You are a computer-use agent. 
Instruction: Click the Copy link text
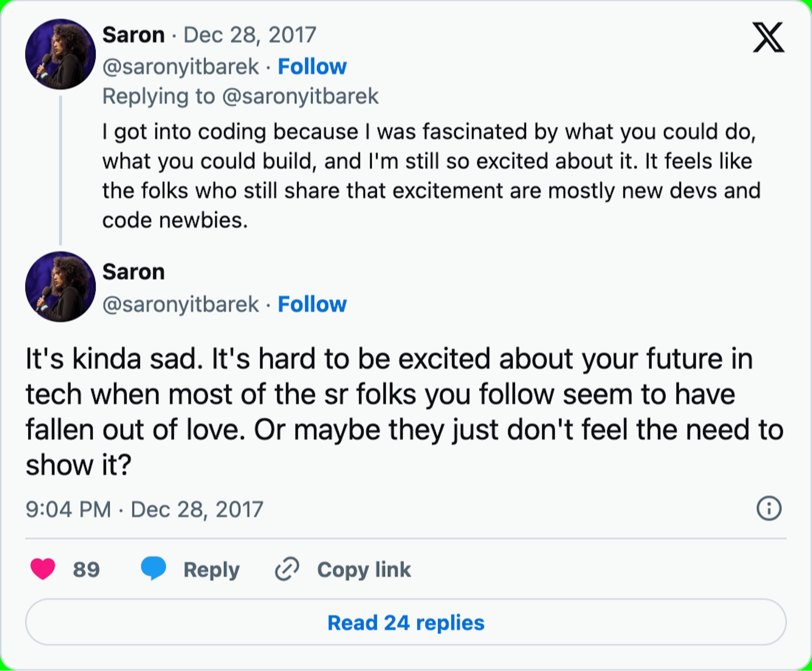364,570
